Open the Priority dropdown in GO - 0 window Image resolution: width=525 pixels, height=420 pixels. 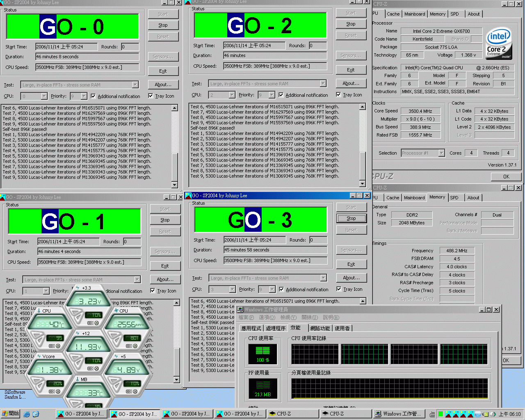pyautogui.click(x=84, y=96)
